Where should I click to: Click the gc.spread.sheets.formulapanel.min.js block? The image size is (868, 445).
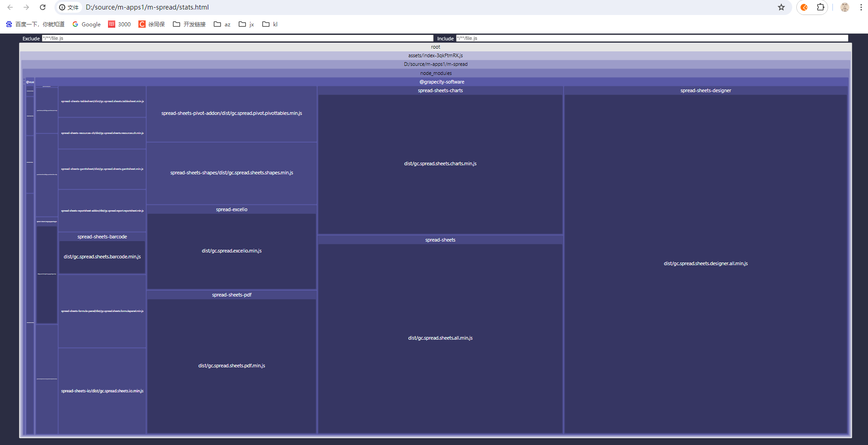tap(102, 311)
